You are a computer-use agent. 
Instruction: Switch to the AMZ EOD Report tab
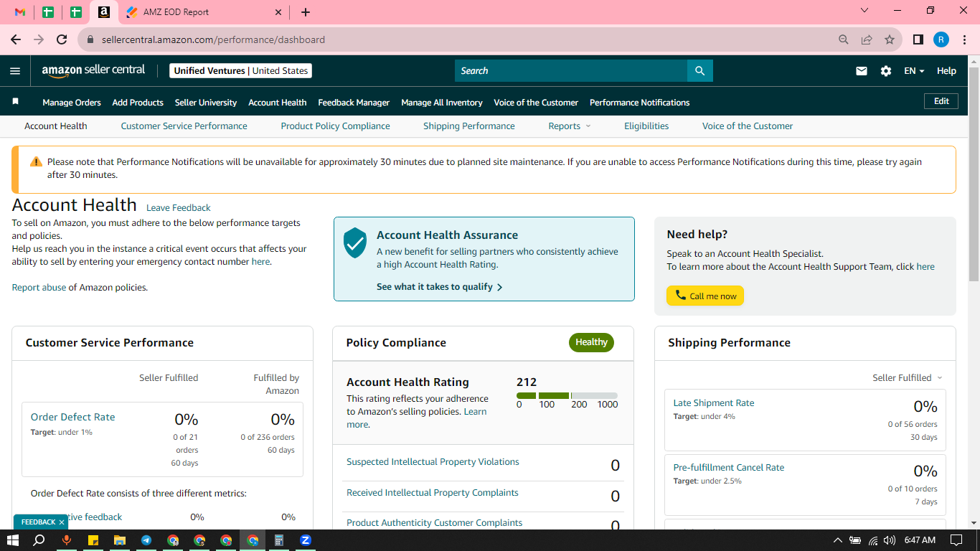pos(204,12)
